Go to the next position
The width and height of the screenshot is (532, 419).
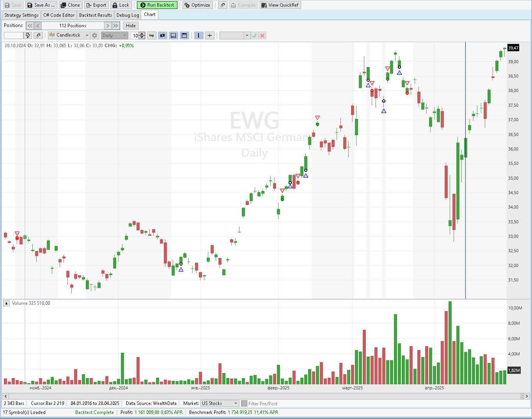coord(108,26)
